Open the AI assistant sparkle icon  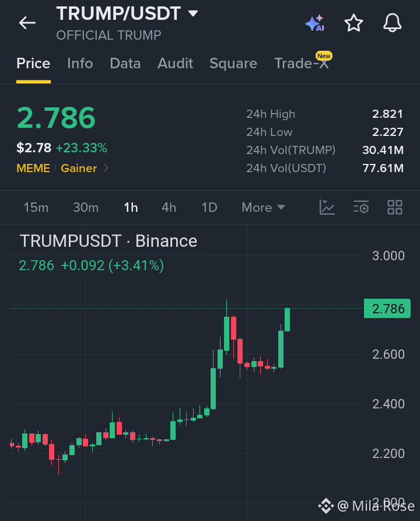(x=314, y=23)
